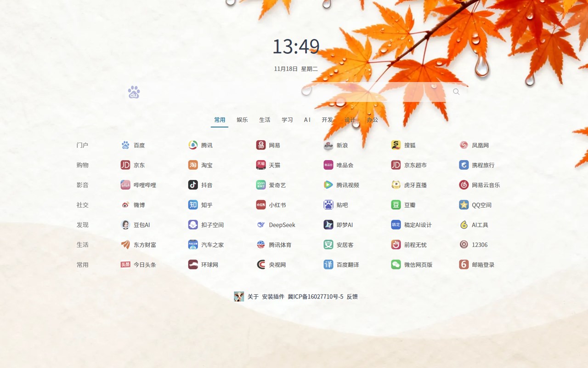Viewport: 588px width, 368px height.
Task: Open the 豆包AI avatar icon
Action: pos(125,224)
